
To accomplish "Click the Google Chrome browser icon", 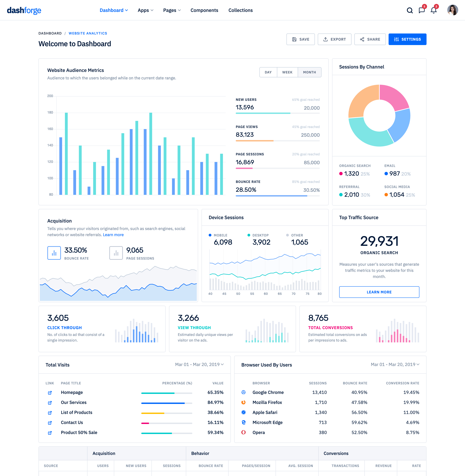I will (244, 392).
